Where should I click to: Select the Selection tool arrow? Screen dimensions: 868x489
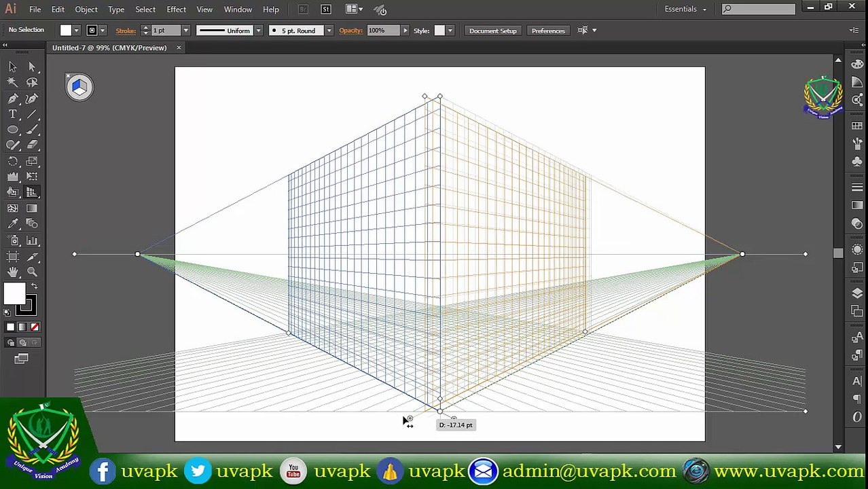point(12,66)
